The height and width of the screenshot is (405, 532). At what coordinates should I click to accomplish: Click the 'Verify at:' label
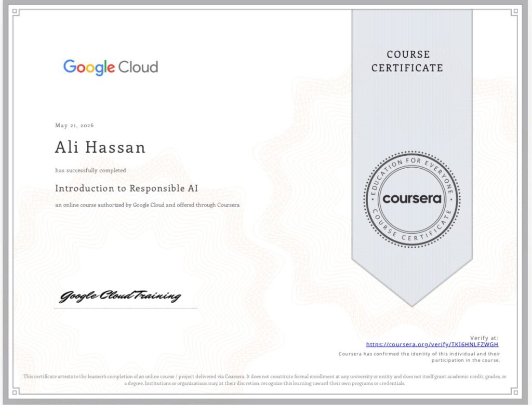pos(484,338)
